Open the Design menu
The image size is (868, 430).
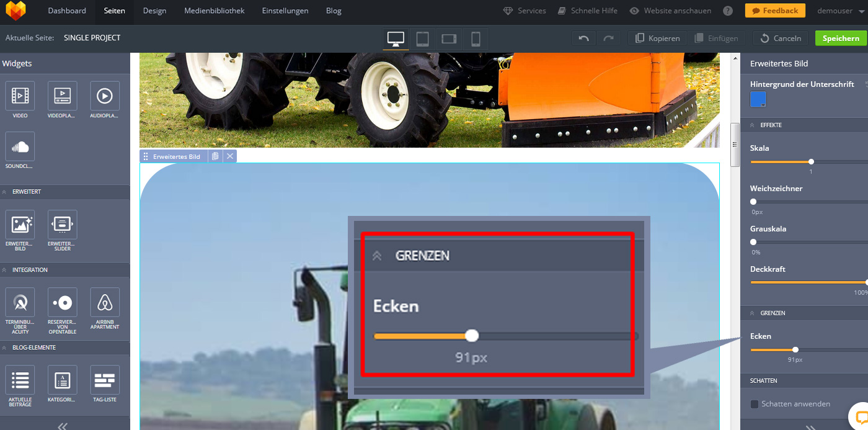[x=154, y=11]
